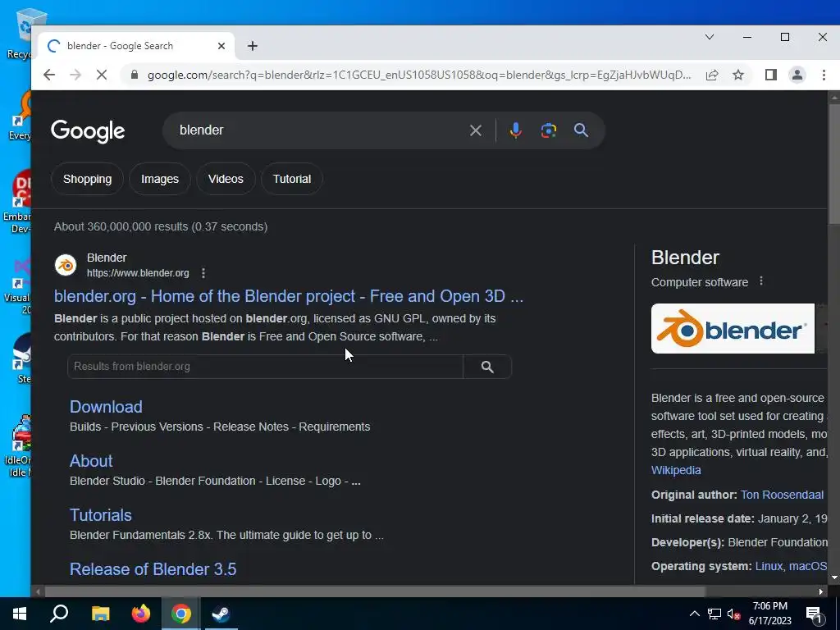
Task: Open more options beside blender.org URL
Action: [x=203, y=273]
